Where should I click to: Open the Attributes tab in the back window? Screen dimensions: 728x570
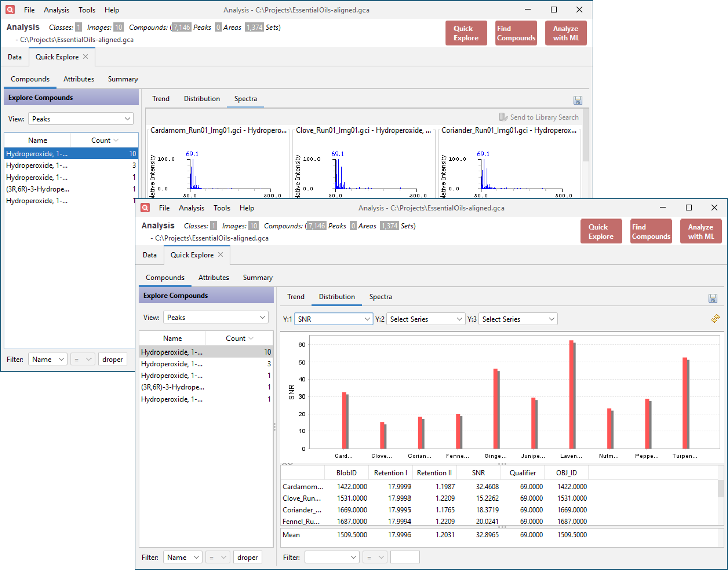(78, 79)
